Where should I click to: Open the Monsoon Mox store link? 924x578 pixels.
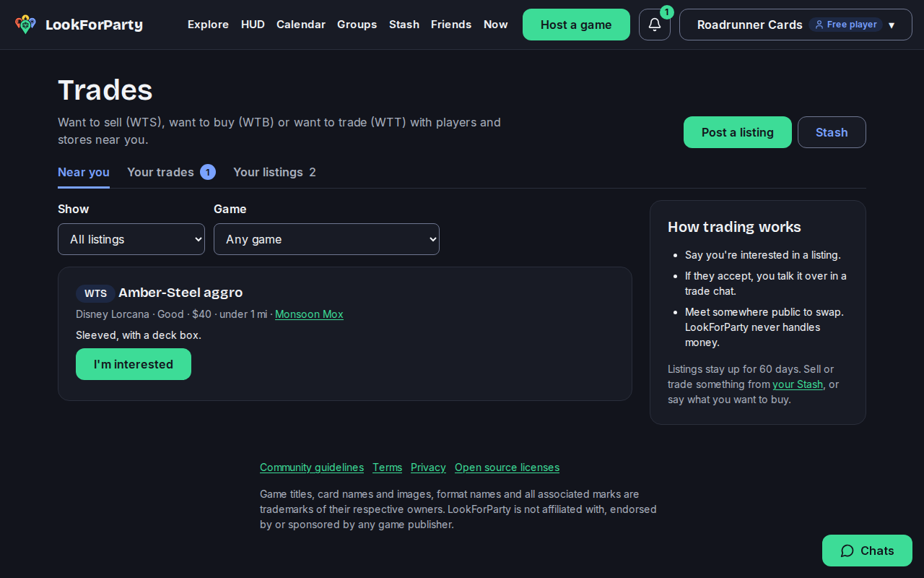[x=309, y=314]
